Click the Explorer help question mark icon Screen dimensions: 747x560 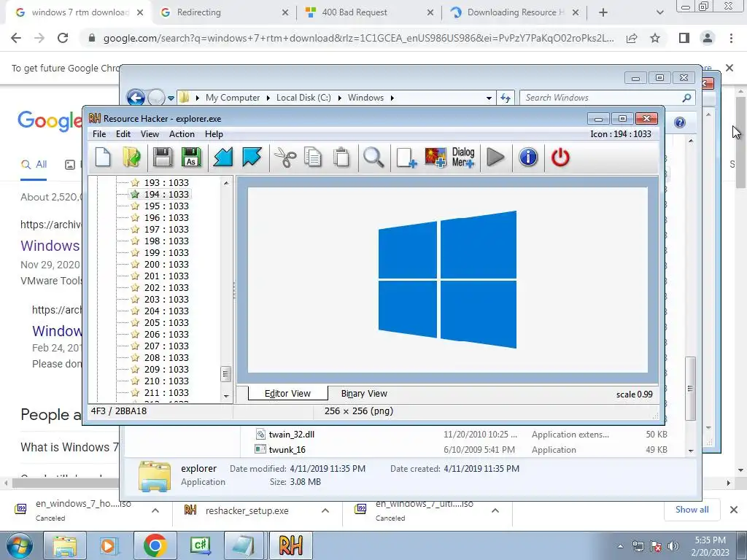[x=680, y=122]
